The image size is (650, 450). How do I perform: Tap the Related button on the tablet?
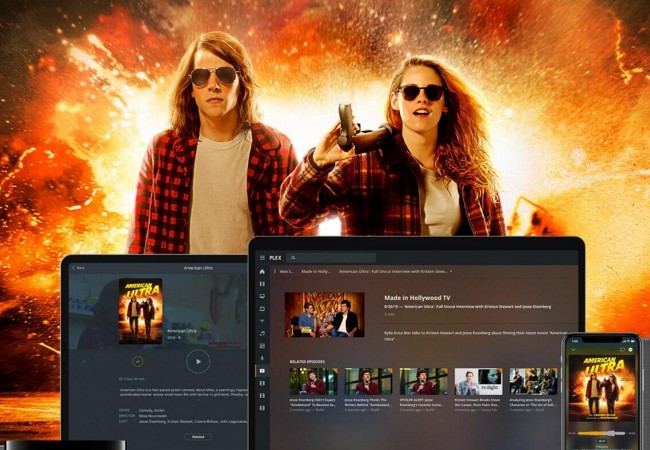pyautogui.click(x=198, y=437)
